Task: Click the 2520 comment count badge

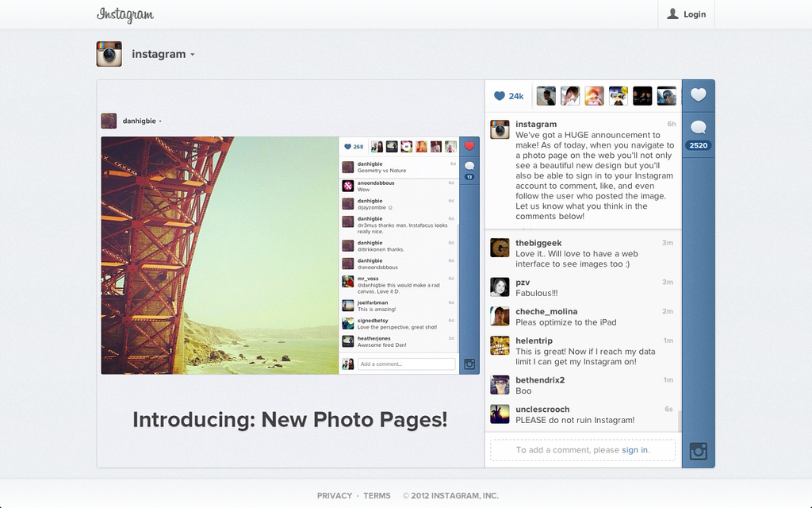Action: coord(698,145)
